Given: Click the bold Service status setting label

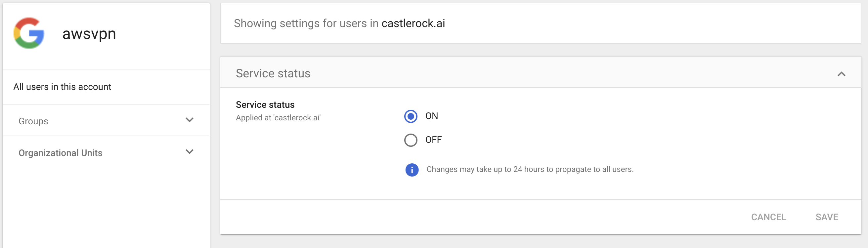Looking at the screenshot, I should click(265, 105).
